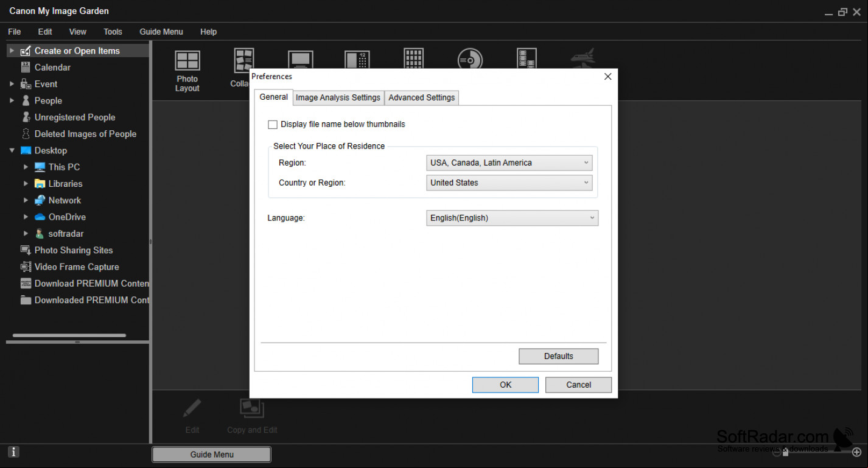Expand the softradar node arrow
The image size is (868, 468).
click(26, 234)
